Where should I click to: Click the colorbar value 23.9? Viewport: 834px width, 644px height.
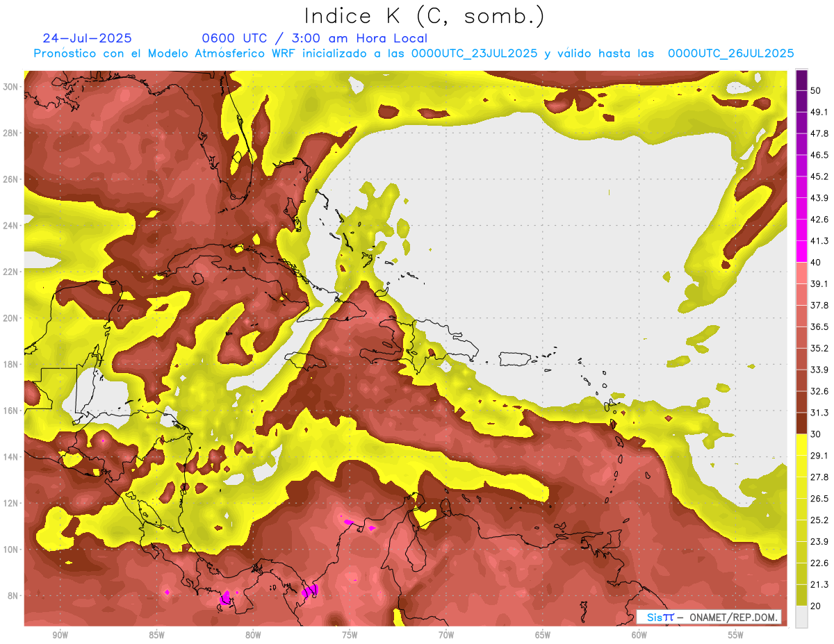pos(819,542)
